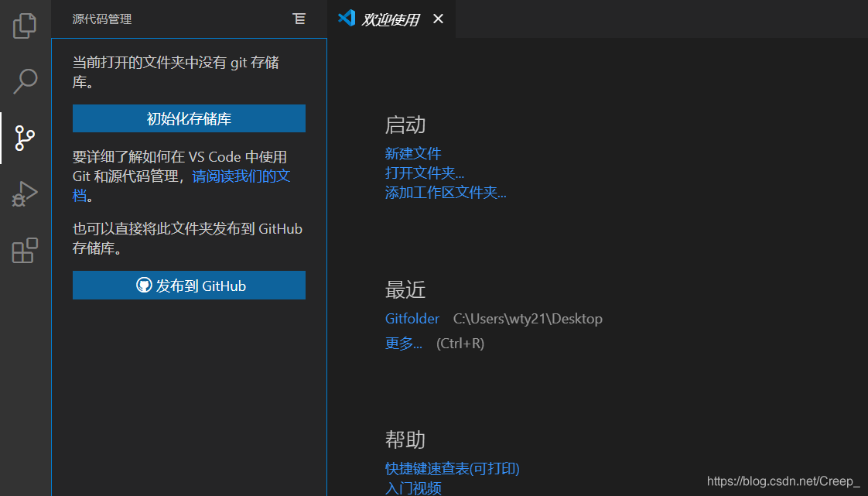Click the C:\Users\wty21\Desktop path text
The width and height of the screenshot is (868, 496).
528,319
